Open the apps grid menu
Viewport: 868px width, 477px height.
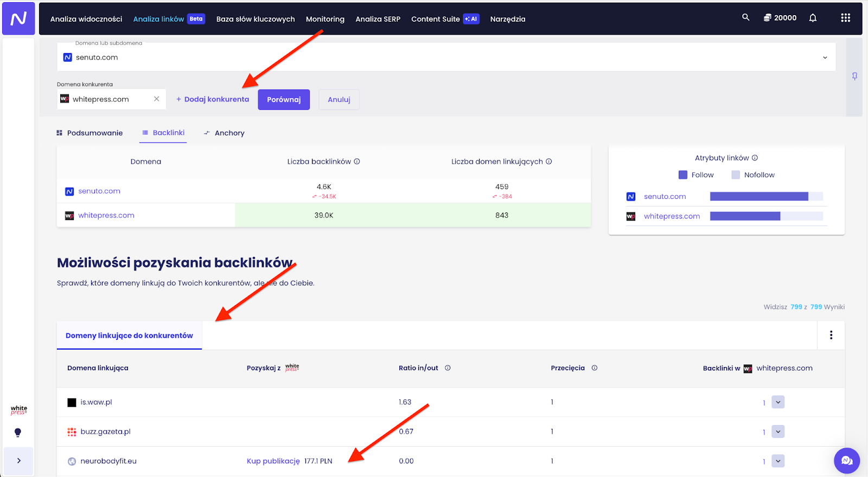(845, 18)
